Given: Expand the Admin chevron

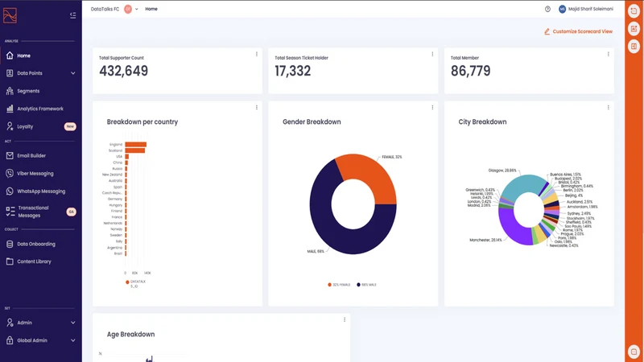Looking at the screenshot, I should click(72, 323).
